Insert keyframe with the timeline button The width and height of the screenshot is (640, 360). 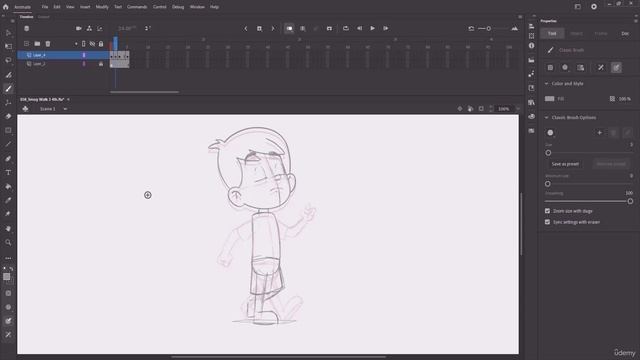point(259,28)
